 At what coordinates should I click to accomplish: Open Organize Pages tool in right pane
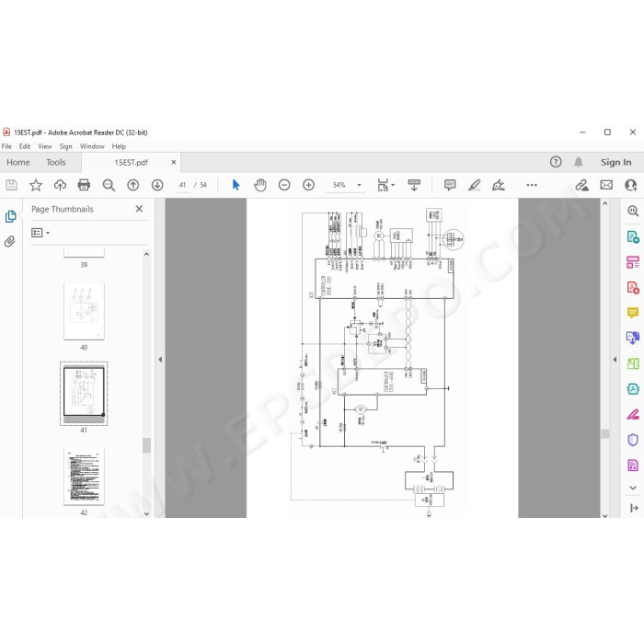coord(633,262)
